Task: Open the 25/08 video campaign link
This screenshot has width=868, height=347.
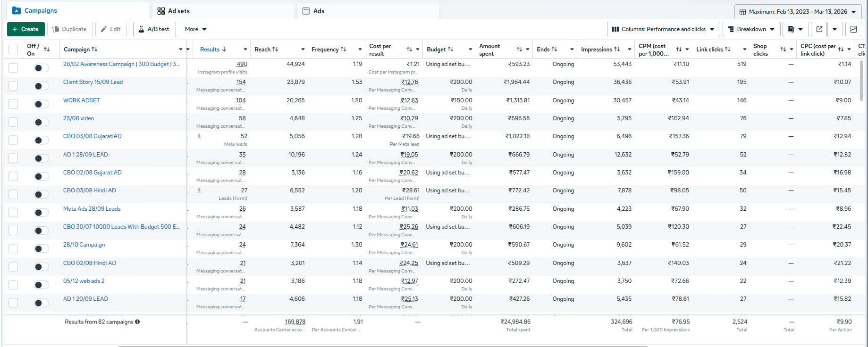Action: (78, 118)
